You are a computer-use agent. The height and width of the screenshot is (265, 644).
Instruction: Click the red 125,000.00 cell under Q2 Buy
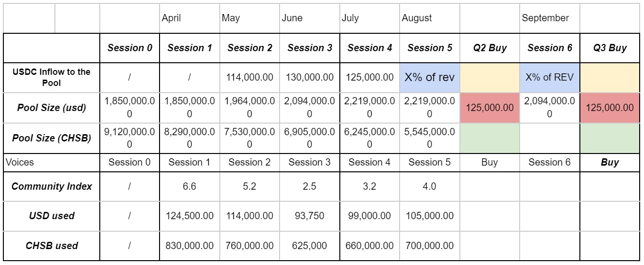[x=489, y=108]
